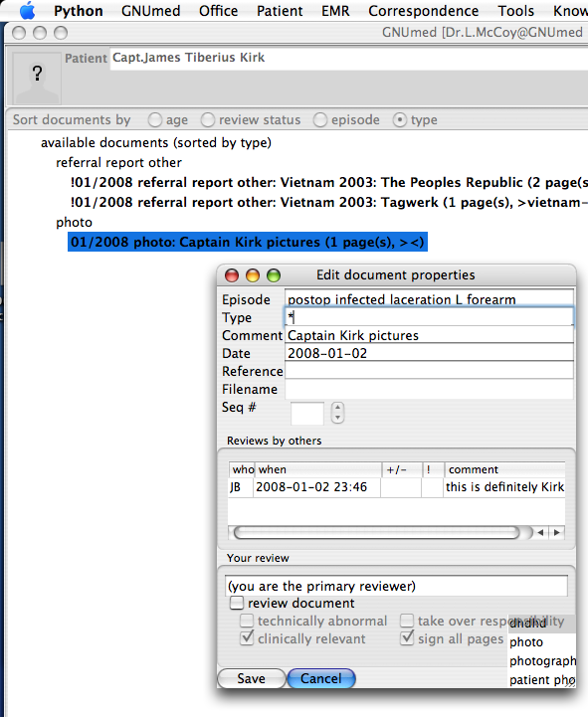Close the Edit document properties dialog

[232, 275]
